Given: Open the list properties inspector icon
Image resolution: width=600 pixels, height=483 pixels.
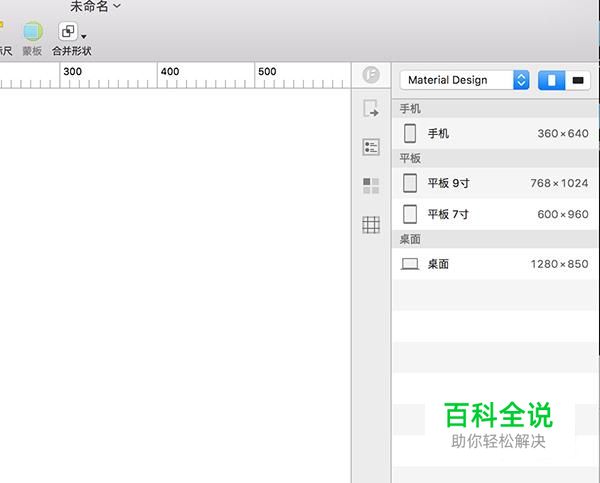Looking at the screenshot, I should (x=371, y=147).
